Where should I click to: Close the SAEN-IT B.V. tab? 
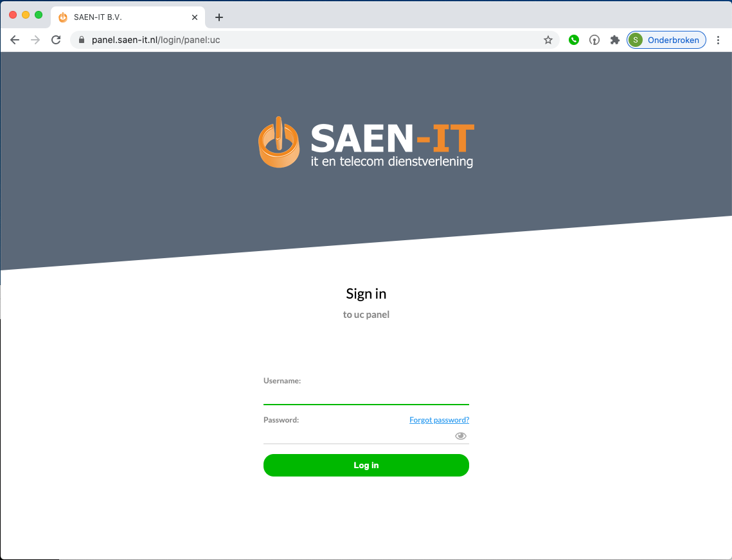pyautogui.click(x=195, y=17)
